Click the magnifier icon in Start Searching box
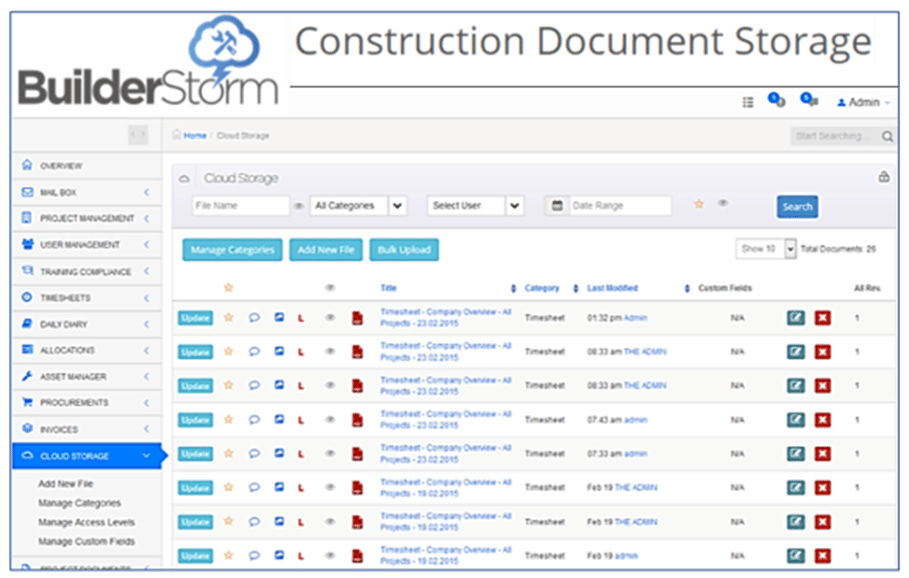909x578 pixels. [887, 136]
